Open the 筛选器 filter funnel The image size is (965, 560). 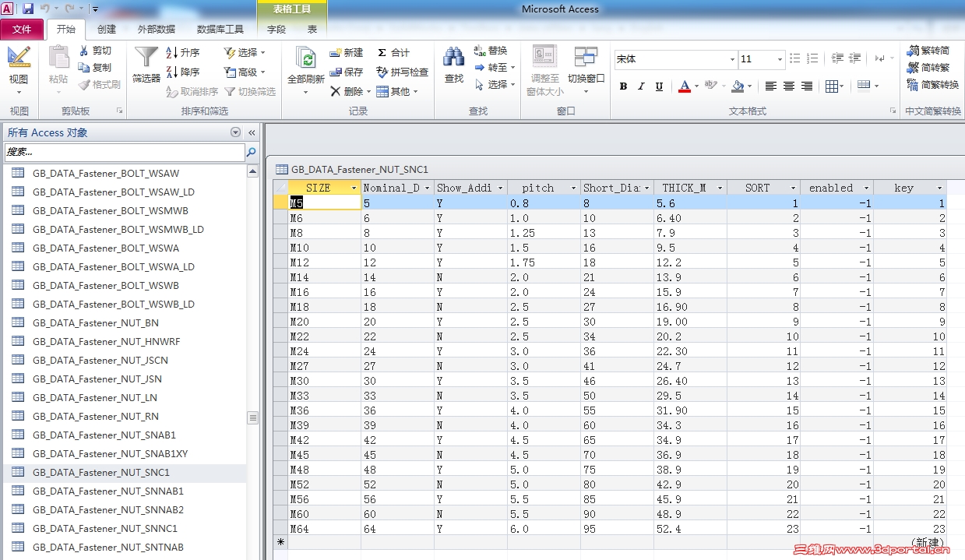(x=146, y=64)
